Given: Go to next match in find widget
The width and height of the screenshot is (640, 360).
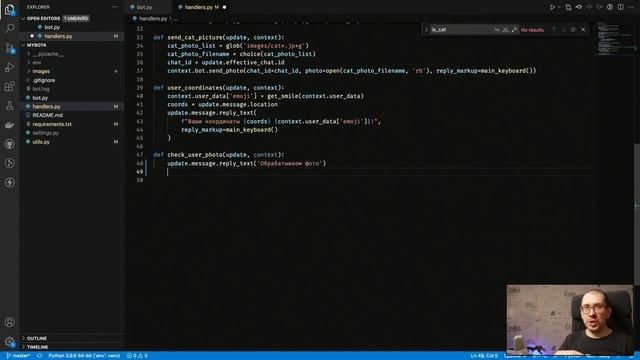Looking at the screenshot, I should click(564, 30).
